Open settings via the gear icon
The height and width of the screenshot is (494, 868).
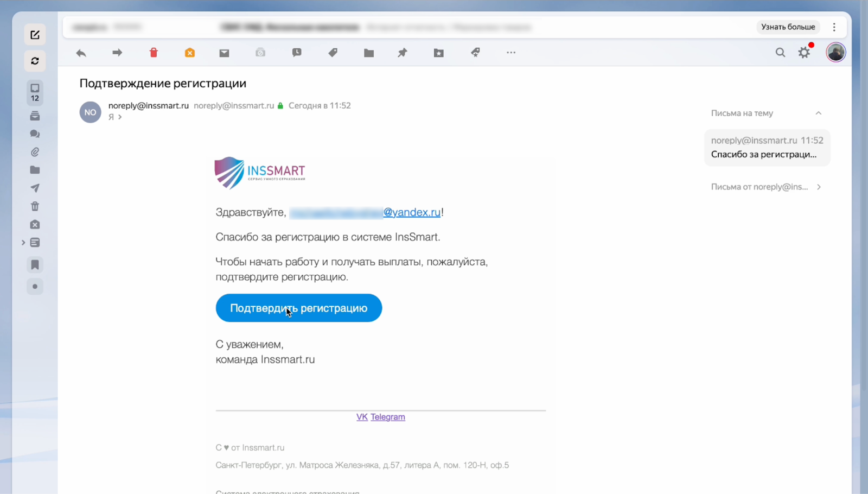point(805,53)
